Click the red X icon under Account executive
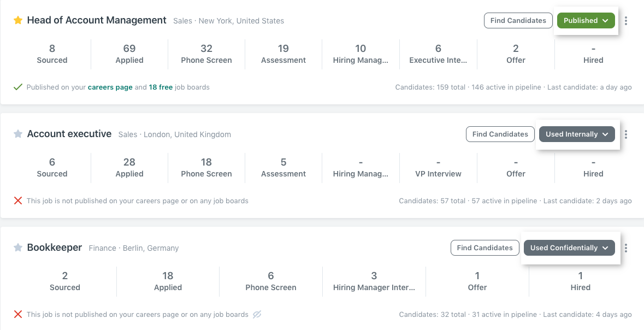 click(x=18, y=201)
